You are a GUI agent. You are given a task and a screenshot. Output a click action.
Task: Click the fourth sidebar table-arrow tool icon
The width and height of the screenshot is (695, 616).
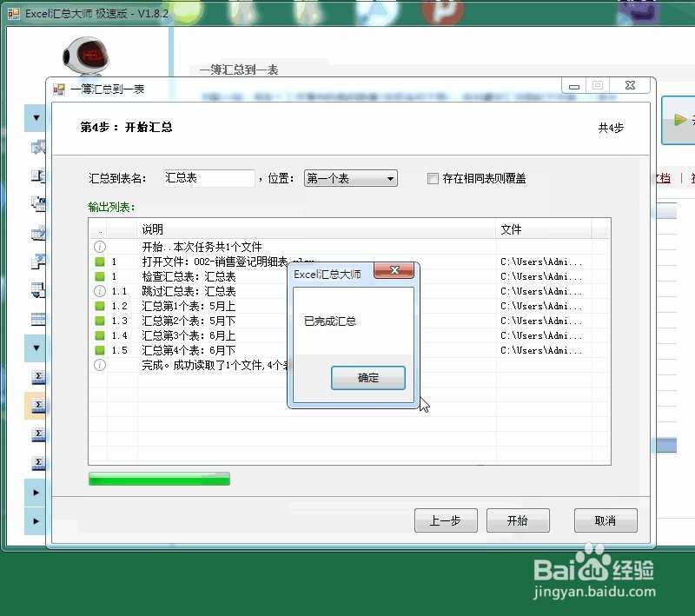point(38,233)
